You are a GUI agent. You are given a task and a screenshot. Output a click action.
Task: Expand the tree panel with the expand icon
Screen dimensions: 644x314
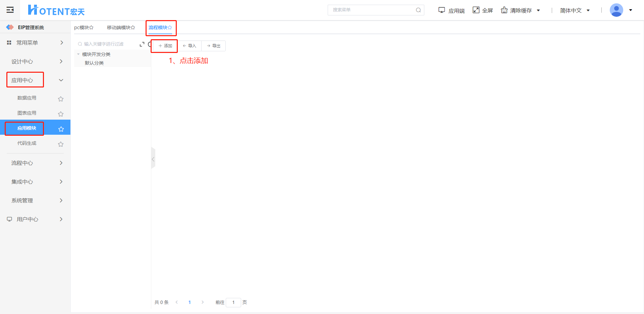click(142, 44)
